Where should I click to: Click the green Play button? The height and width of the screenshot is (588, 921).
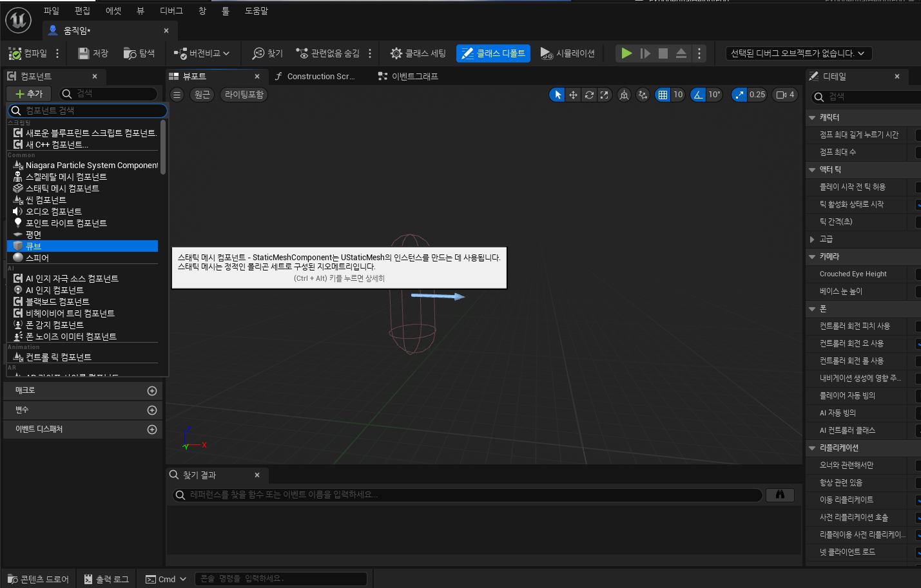(x=626, y=53)
